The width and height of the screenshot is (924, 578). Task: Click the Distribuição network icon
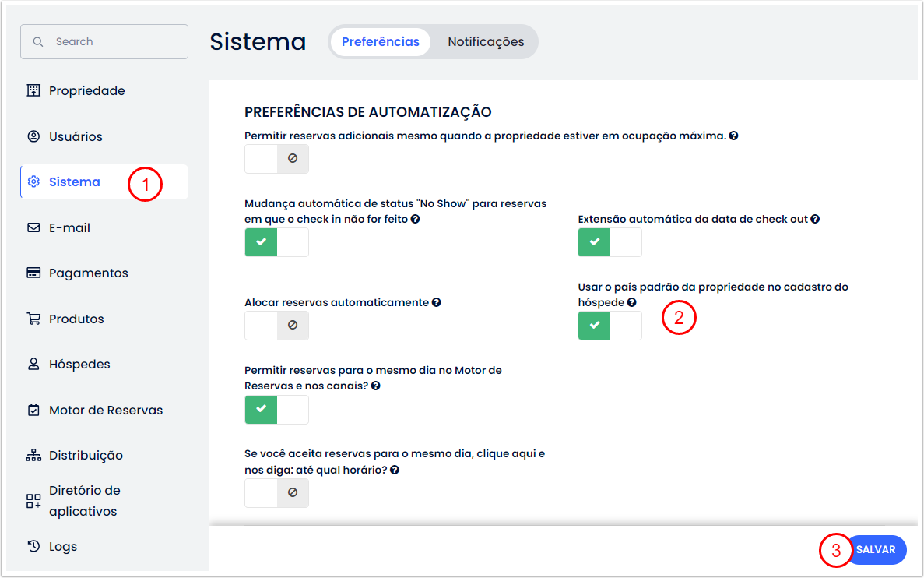click(33, 456)
